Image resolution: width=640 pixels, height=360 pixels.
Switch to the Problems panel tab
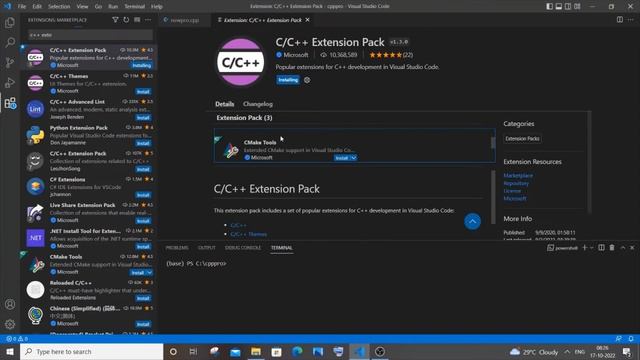177,248
